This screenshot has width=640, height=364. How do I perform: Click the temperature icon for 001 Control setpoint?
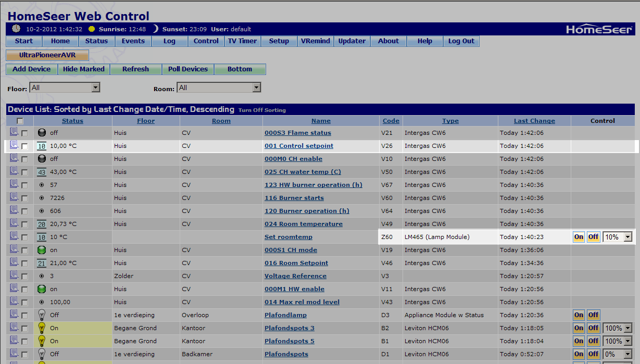(42, 146)
